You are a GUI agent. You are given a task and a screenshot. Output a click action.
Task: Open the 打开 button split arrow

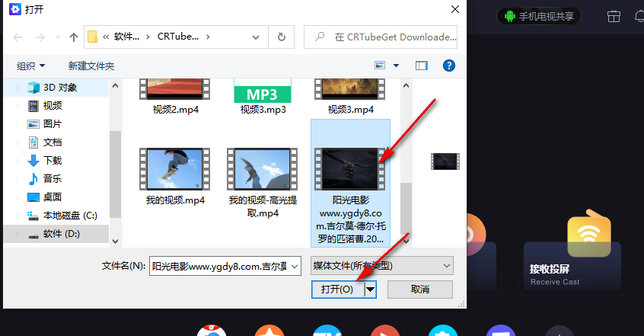click(x=371, y=290)
